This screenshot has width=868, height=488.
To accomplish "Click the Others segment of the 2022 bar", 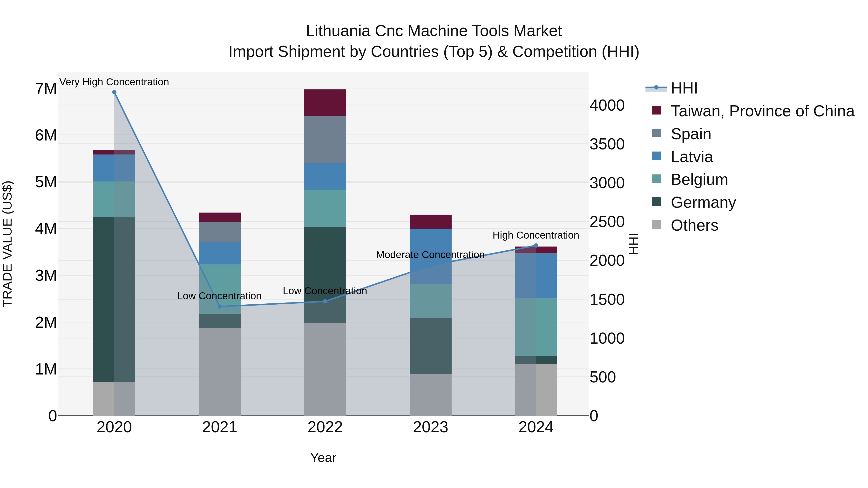I will point(325,369).
